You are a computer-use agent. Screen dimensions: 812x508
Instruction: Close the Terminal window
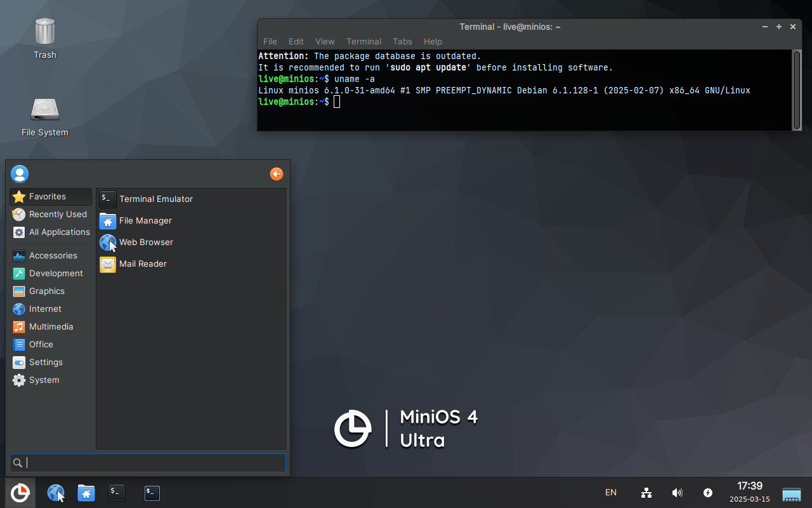pos(793,27)
